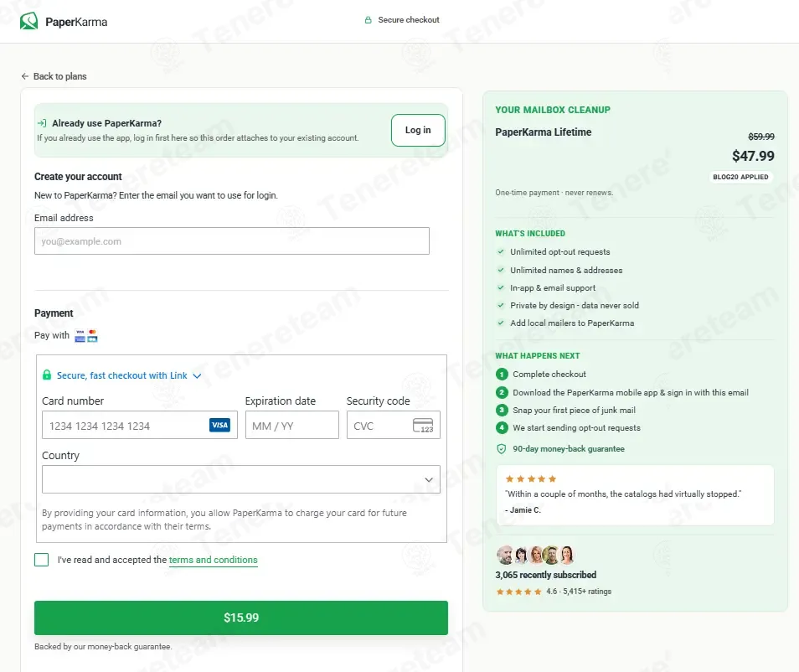Click the CVC card icon in security code field
The width and height of the screenshot is (799, 672).
tap(423, 425)
